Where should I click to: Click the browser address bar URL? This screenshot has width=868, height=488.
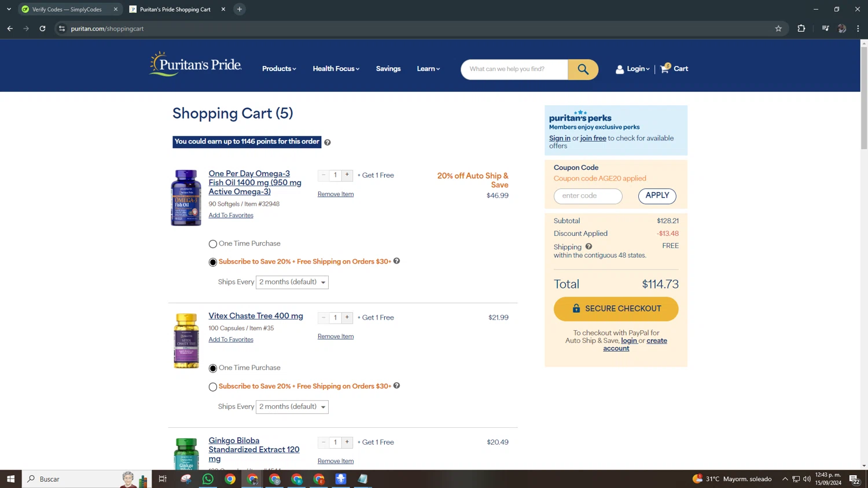coord(108,28)
